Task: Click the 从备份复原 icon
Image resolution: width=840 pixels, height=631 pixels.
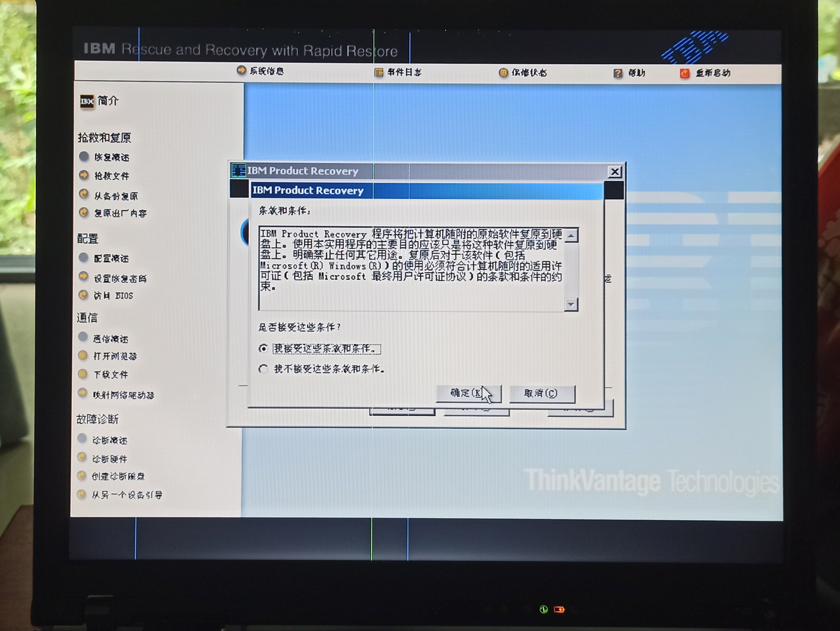Action: point(84,194)
